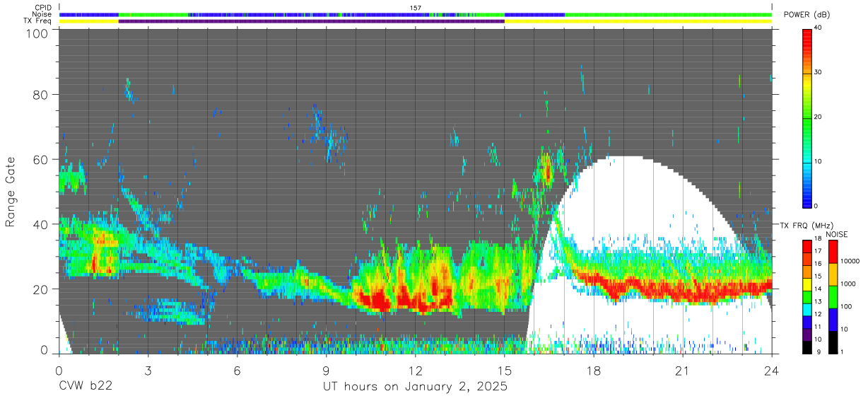Click the blue 10–100 NOISE legend swatch
This screenshot has height=401, width=868.
click(833, 318)
